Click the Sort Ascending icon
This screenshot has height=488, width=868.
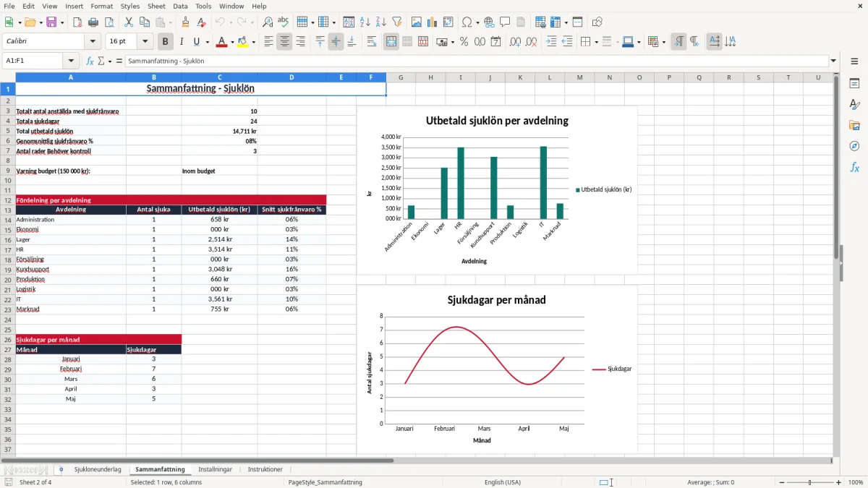[x=365, y=22]
